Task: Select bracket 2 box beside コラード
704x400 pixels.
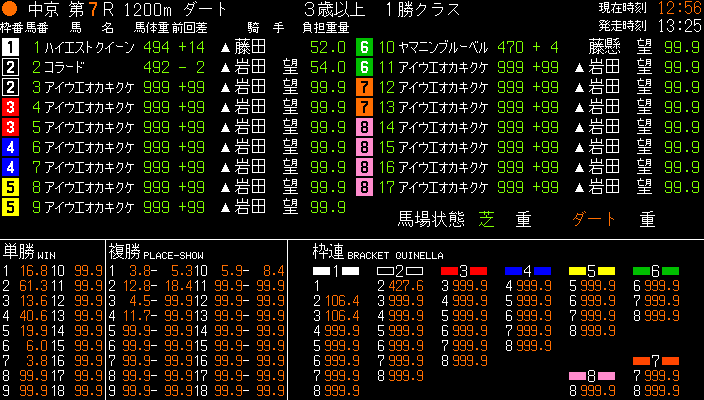Action: [10, 68]
